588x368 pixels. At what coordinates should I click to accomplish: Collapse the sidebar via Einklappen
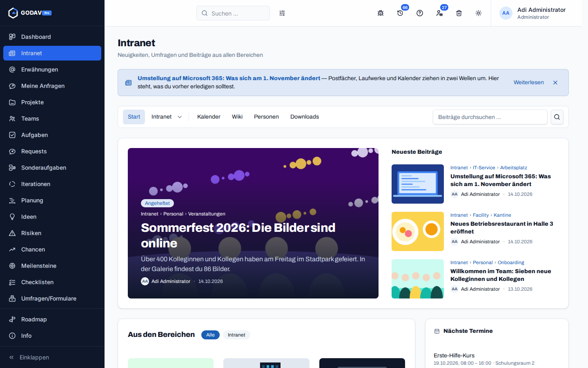click(52, 357)
